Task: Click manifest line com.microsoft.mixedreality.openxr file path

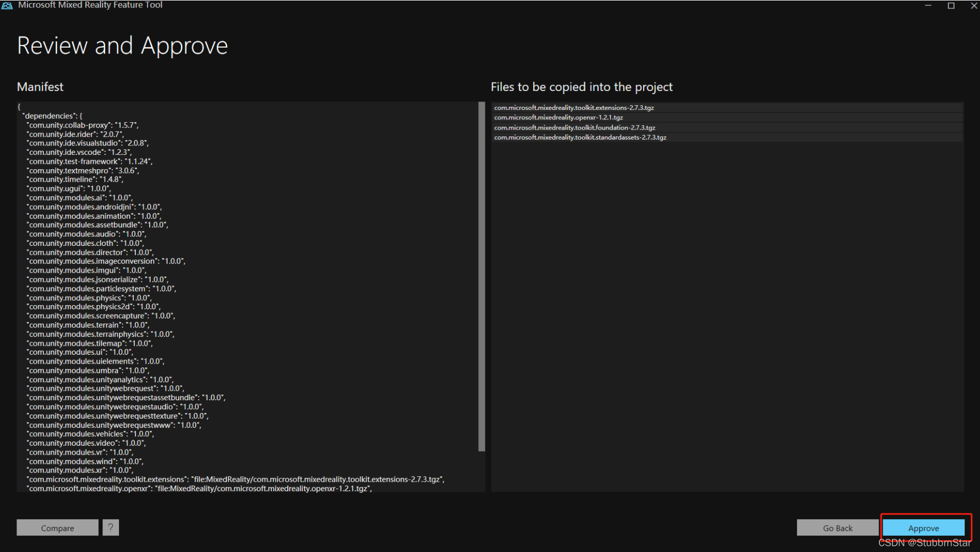Action: [199, 489]
